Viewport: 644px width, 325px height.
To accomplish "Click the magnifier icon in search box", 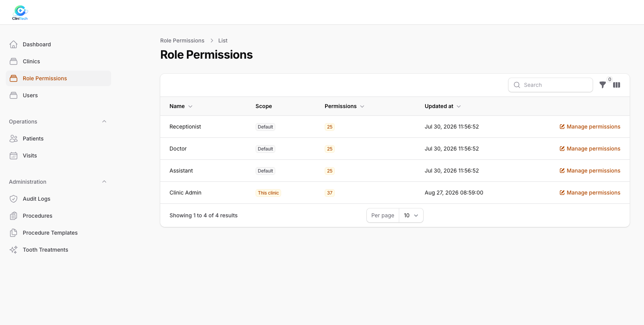I will (517, 85).
